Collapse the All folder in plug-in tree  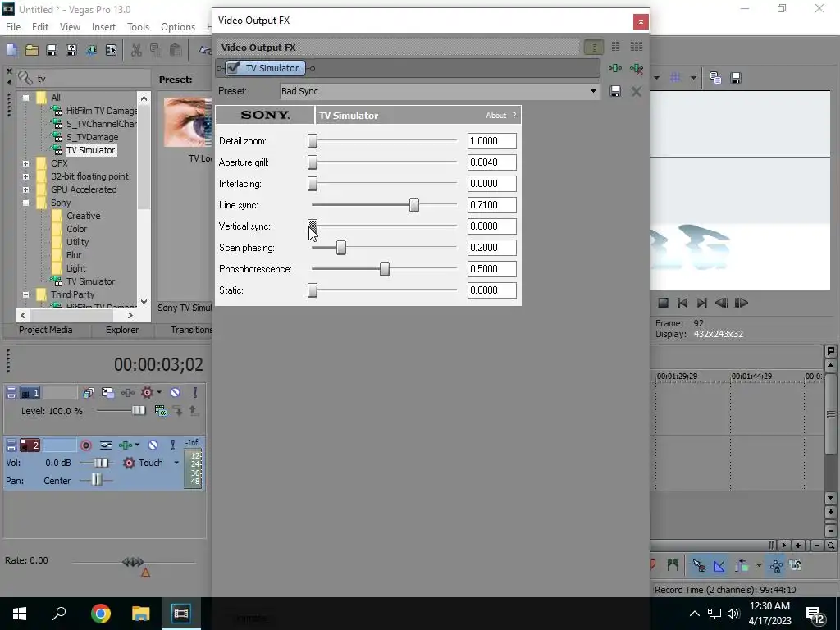[25, 98]
